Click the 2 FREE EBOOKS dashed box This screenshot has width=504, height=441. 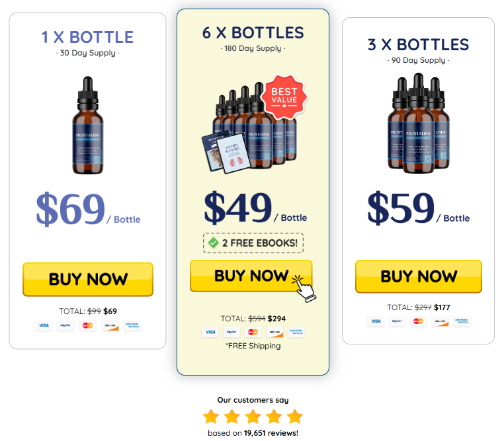[253, 243]
